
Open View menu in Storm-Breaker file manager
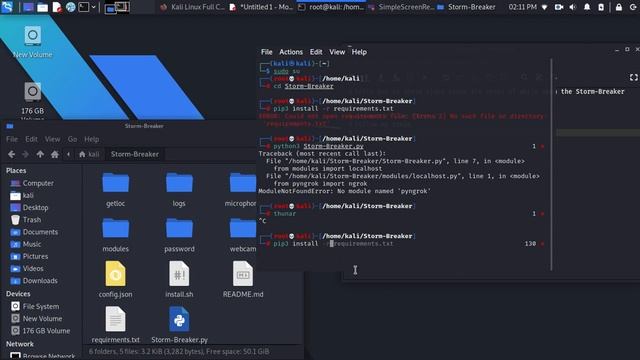52,139
